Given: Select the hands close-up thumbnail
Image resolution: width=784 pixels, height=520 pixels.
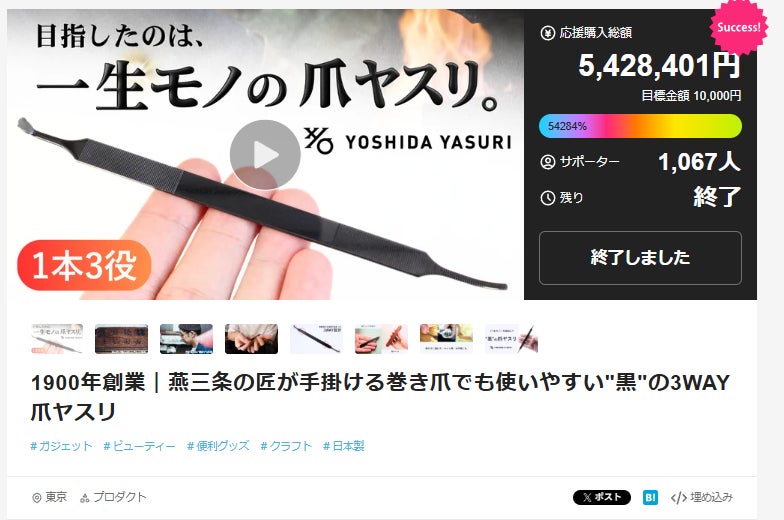Looking at the screenshot, I should tap(252, 338).
